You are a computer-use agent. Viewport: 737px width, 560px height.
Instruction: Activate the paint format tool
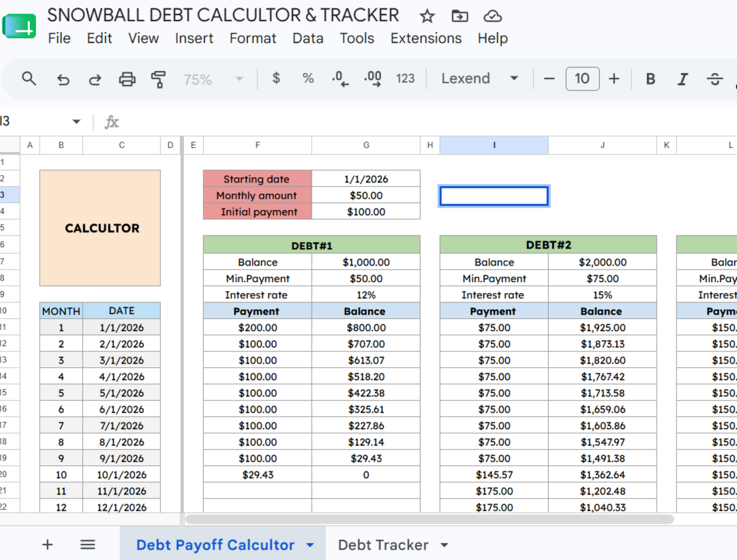point(158,79)
